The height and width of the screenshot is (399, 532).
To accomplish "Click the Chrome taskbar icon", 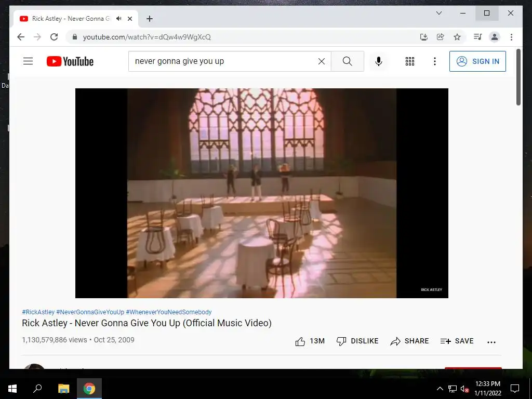I will (89, 389).
